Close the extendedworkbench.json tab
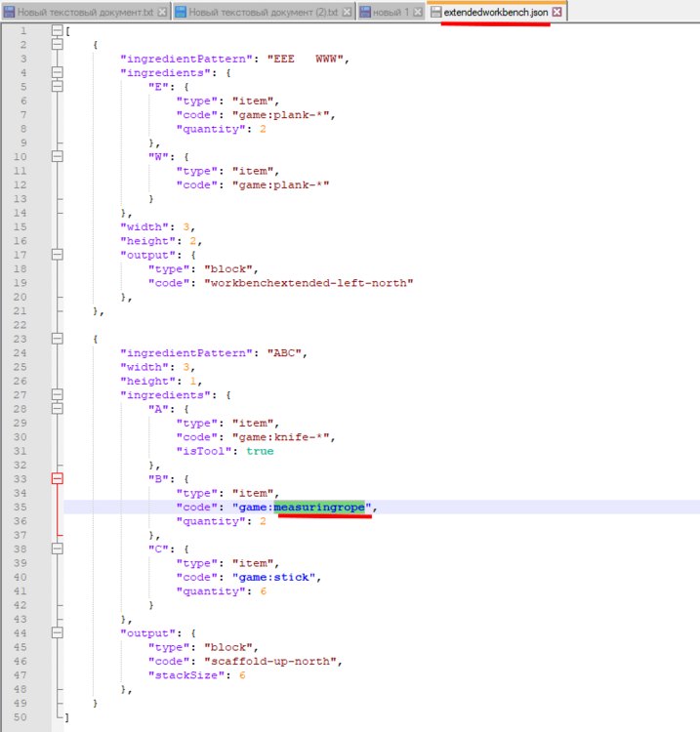 pyautogui.click(x=556, y=12)
